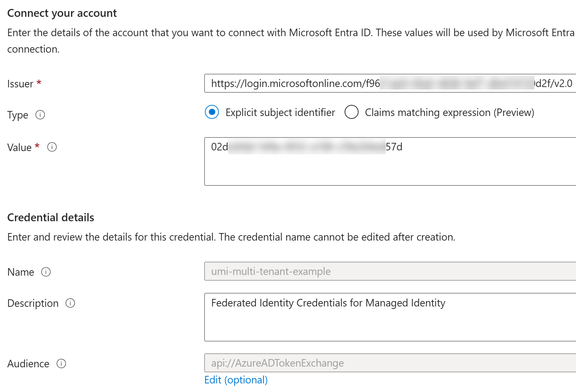Click inside the Value text area
576x392 pixels.
[x=390, y=161]
